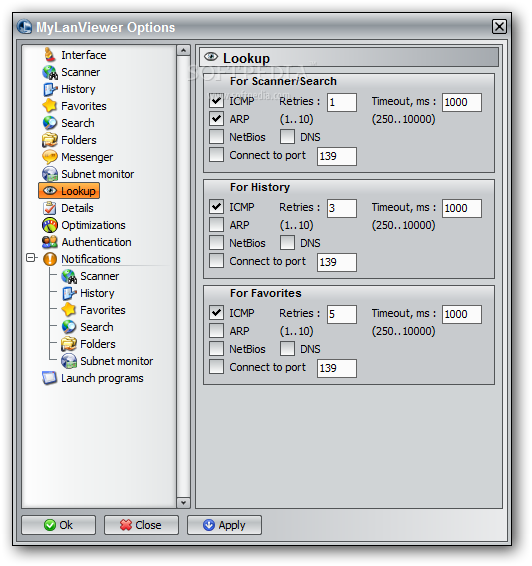Select Details label in the options tree
This screenshot has width=532, height=566.
pyautogui.click(x=77, y=208)
